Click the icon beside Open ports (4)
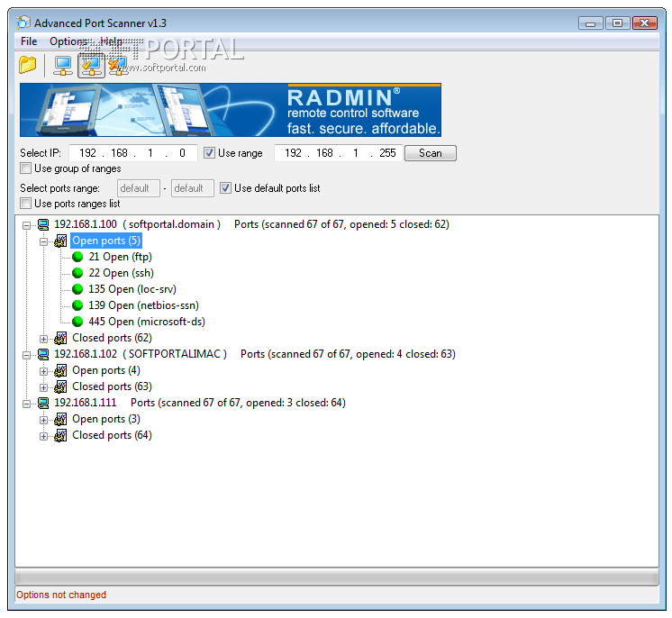 60,371
